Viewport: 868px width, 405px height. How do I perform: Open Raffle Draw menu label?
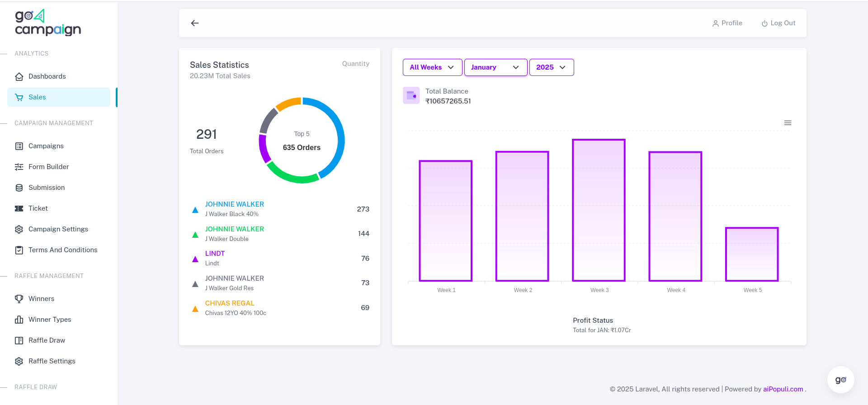tap(47, 340)
